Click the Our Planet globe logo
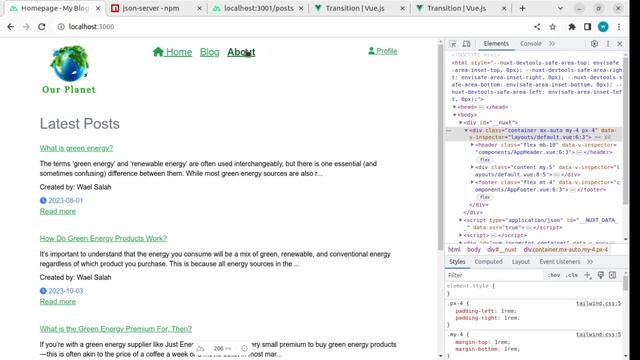 pos(69,70)
